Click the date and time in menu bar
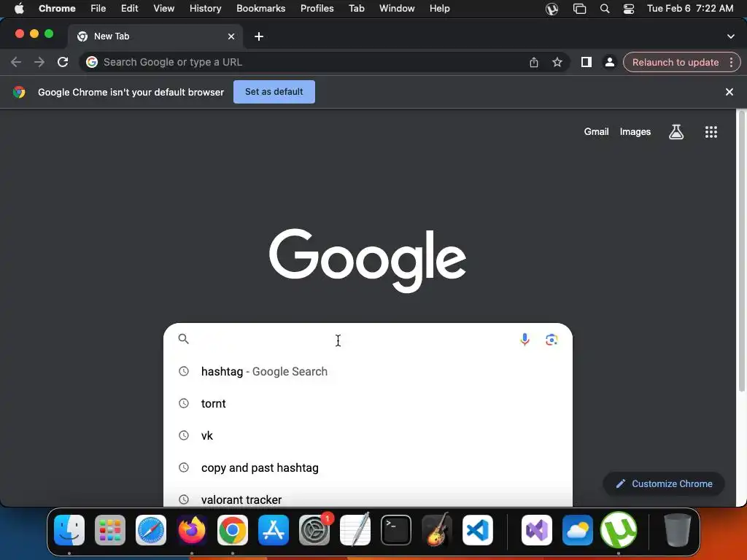The height and width of the screenshot is (560, 747). (690, 8)
